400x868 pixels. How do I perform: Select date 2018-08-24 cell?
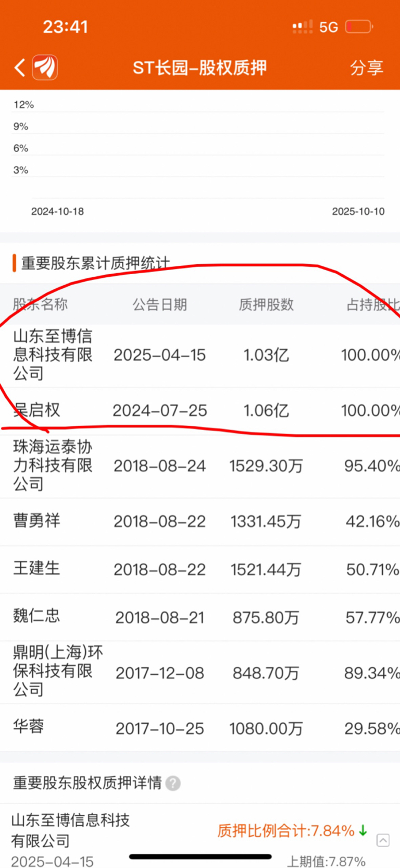160,466
